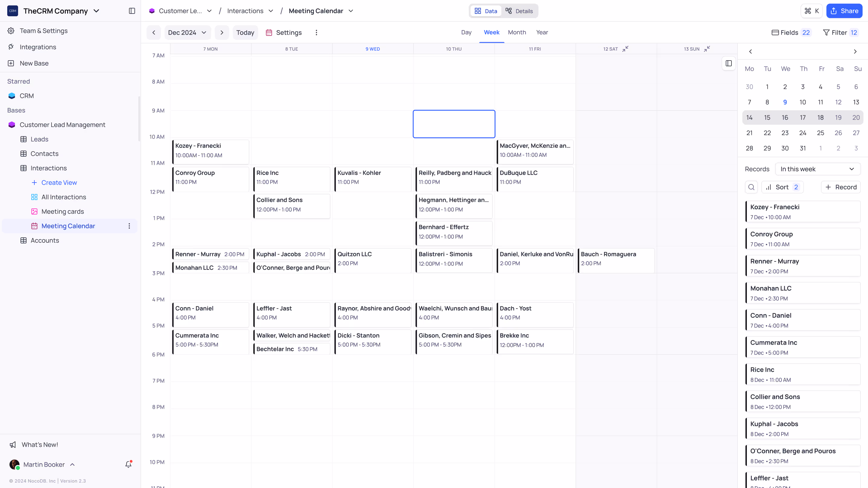
Task: Click toolbar three-dot more options
Action: (x=316, y=33)
